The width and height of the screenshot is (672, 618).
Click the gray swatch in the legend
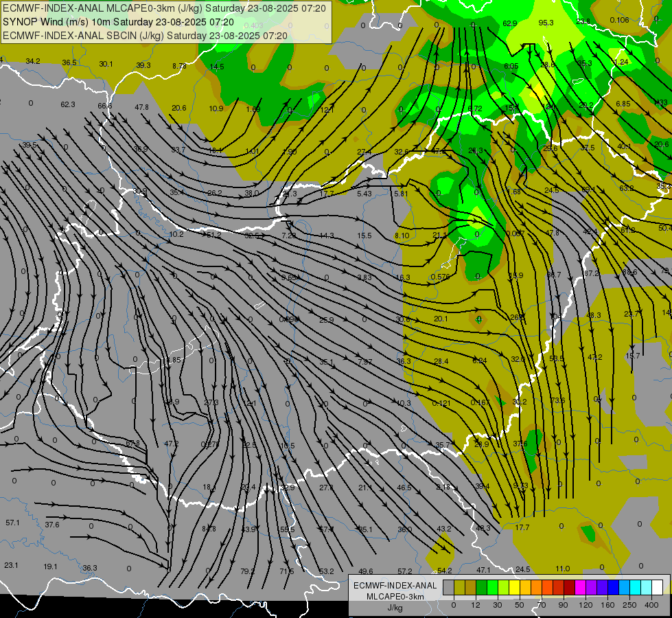click(x=449, y=587)
